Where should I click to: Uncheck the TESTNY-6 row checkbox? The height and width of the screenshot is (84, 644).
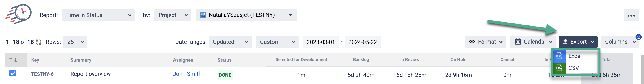pos(13,73)
